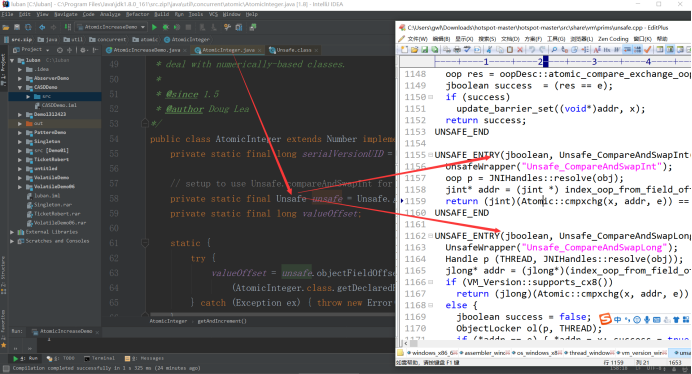Click the 'atomic' breadcrumb in navigation bar

145,39
